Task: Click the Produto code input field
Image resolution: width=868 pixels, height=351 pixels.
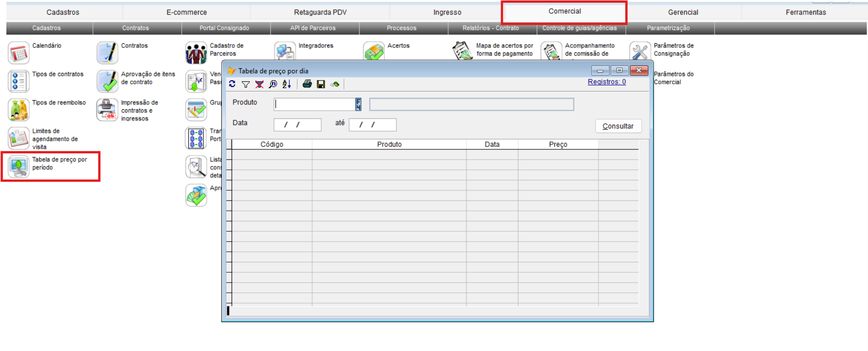Action: [315, 104]
